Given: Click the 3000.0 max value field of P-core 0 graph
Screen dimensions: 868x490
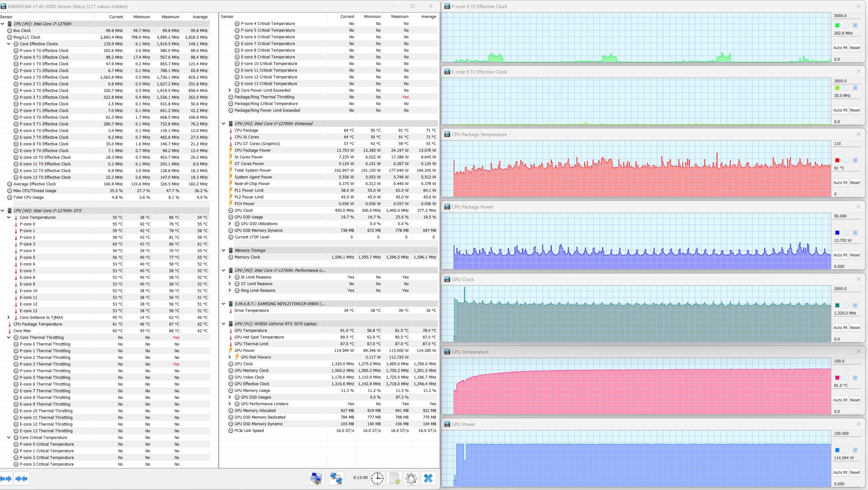Looking at the screenshot, I should click(846, 15).
